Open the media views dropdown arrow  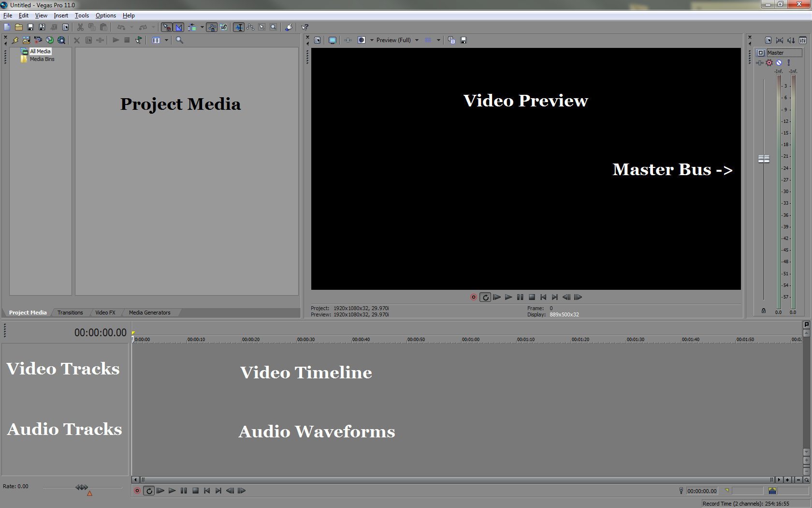pos(167,40)
